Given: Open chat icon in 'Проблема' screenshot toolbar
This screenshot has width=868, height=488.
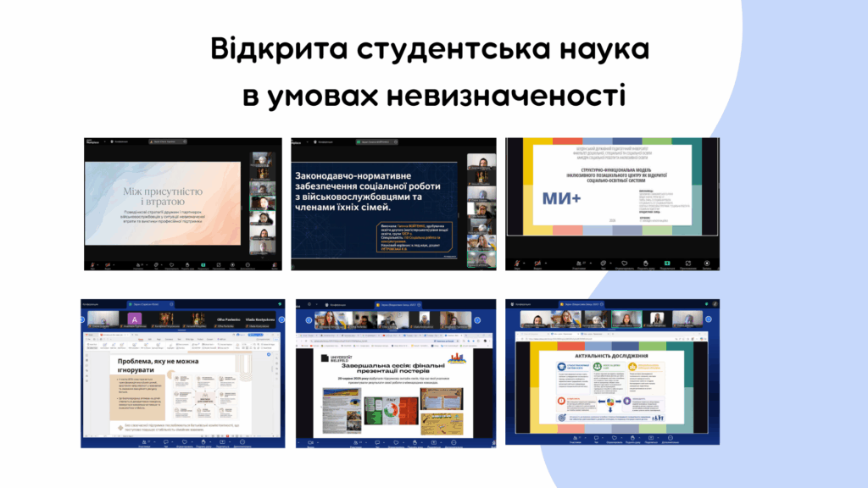Looking at the screenshot, I should (166, 442).
